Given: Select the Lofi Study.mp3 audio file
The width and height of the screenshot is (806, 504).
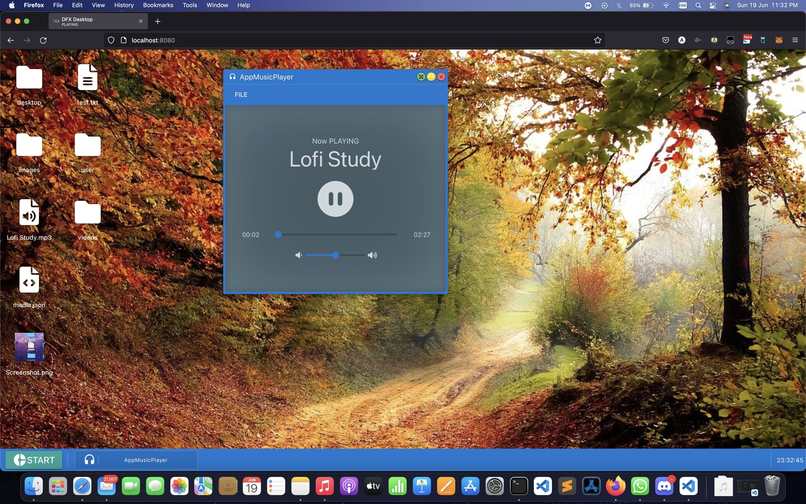Looking at the screenshot, I should (x=29, y=212).
